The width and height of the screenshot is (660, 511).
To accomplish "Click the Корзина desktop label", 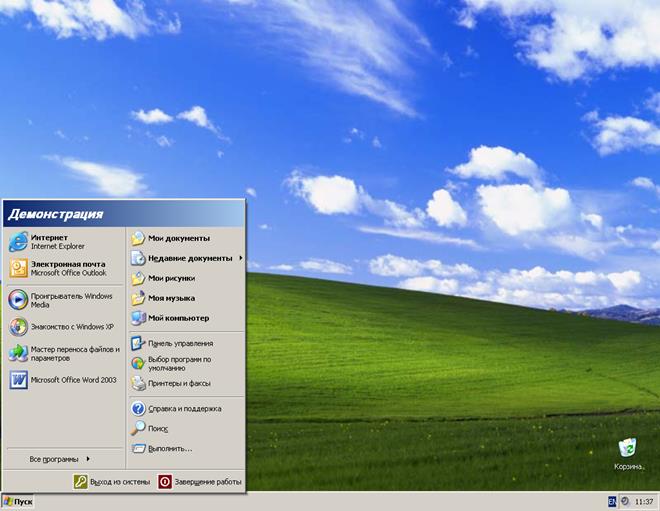I will (x=629, y=466).
